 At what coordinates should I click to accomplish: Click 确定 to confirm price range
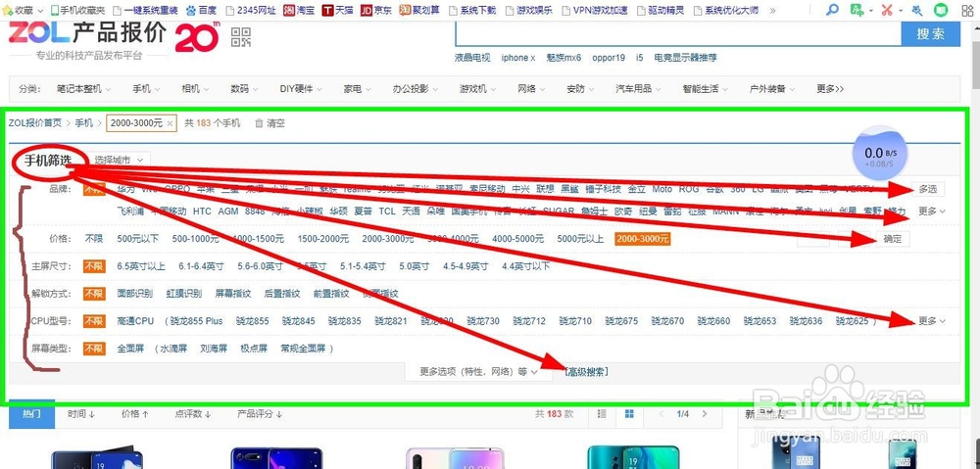pyautogui.click(x=893, y=239)
